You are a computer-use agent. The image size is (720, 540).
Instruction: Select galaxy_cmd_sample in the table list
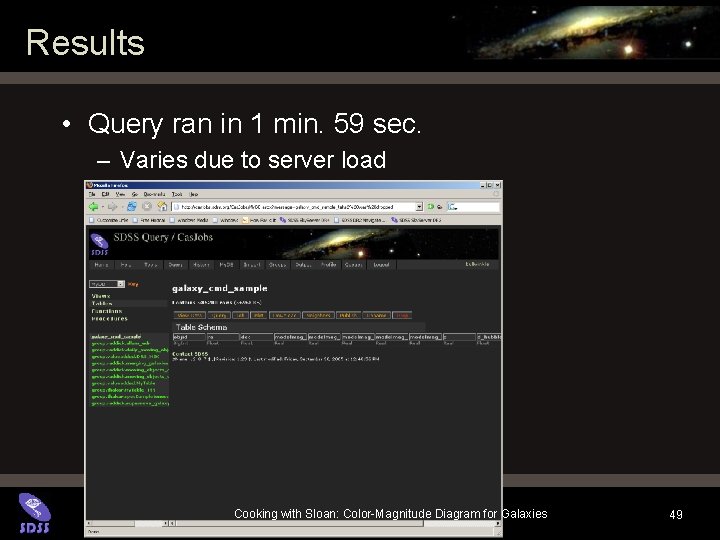(x=116, y=337)
